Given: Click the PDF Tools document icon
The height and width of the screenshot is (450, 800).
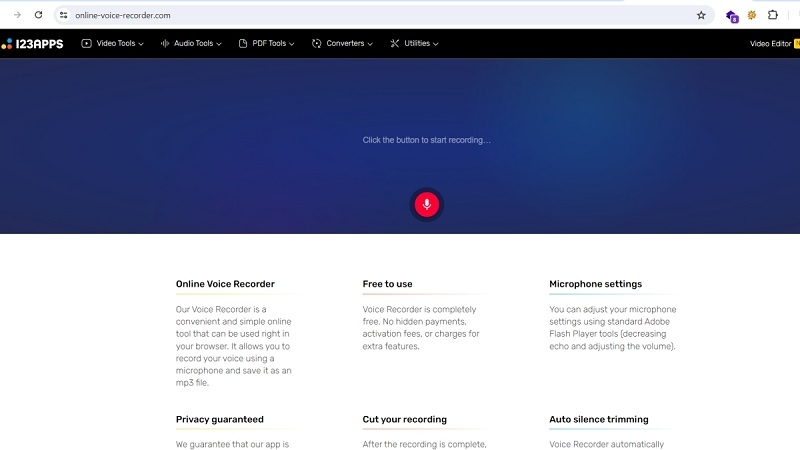Looking at the screenshot, I should point(243,43).
